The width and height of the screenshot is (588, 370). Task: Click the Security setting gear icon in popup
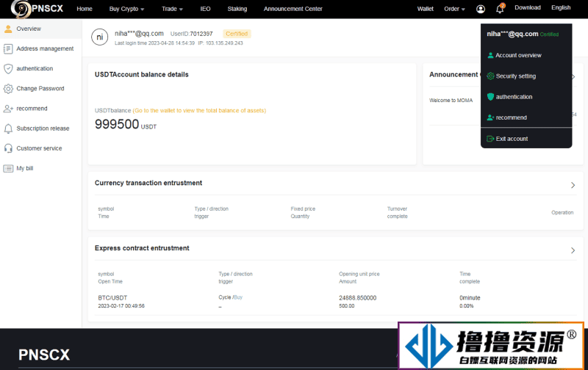(x=490, y=76)
